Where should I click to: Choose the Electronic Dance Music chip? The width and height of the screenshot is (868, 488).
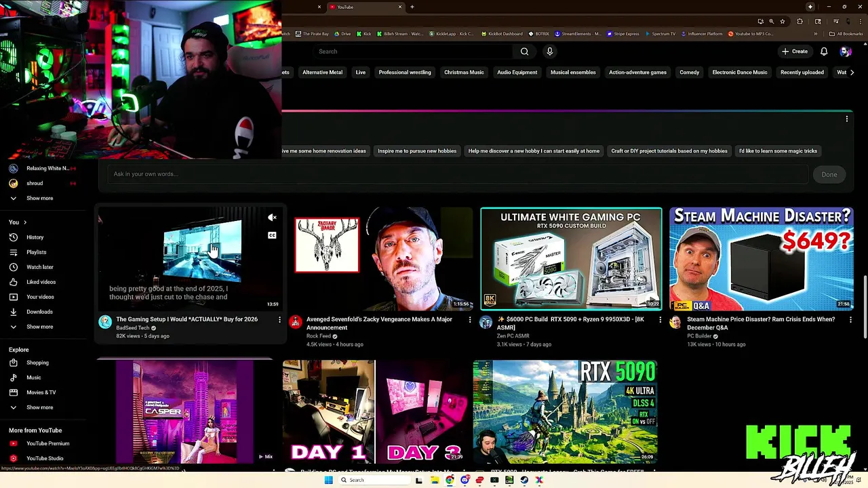pos(740,73)
